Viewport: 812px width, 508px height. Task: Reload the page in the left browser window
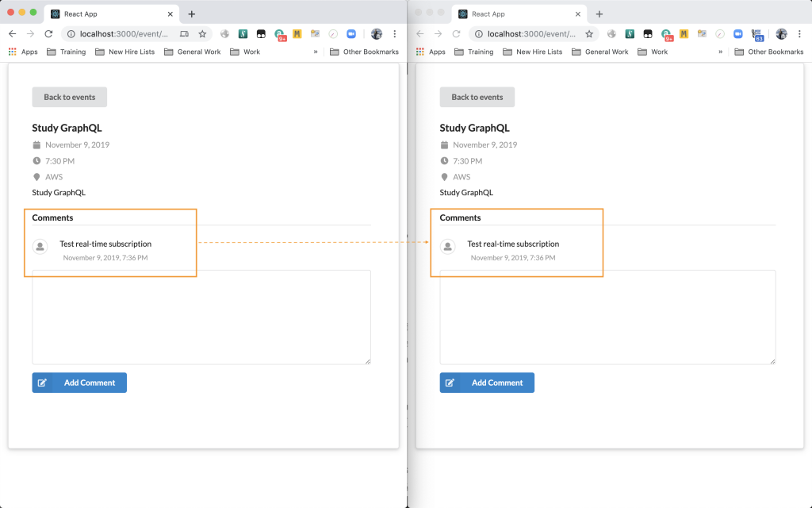(x=48, y=34)
